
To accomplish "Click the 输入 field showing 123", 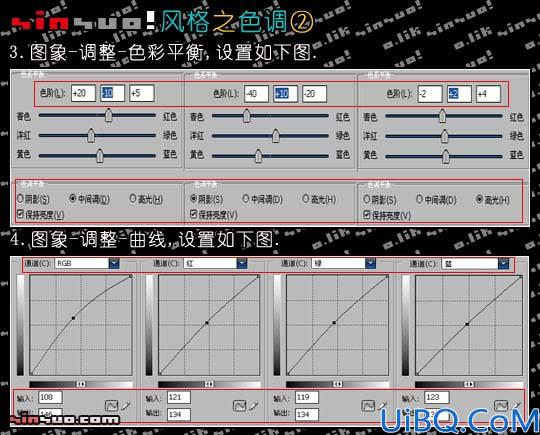I will coord(437,397).
